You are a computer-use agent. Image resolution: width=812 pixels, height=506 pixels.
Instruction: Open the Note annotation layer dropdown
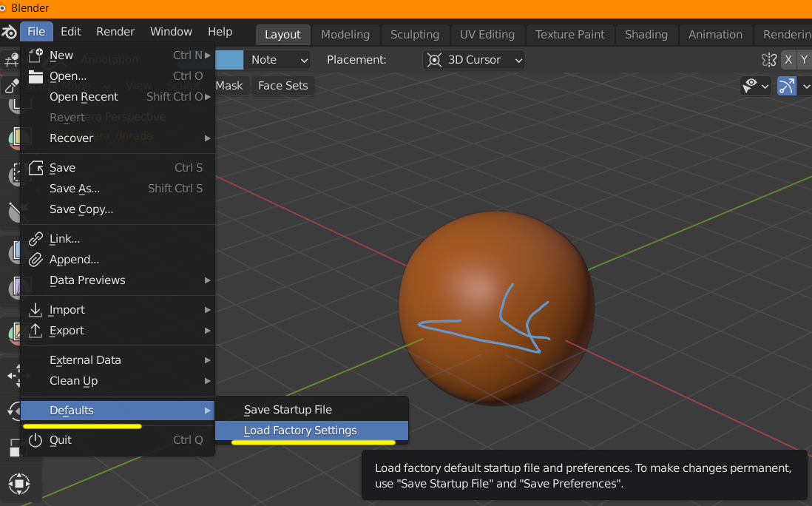277,60
